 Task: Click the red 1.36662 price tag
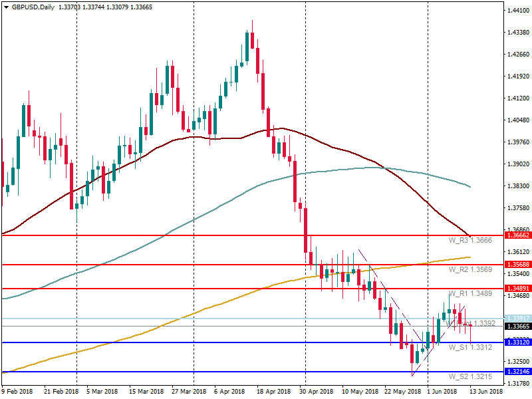[517, 235]
